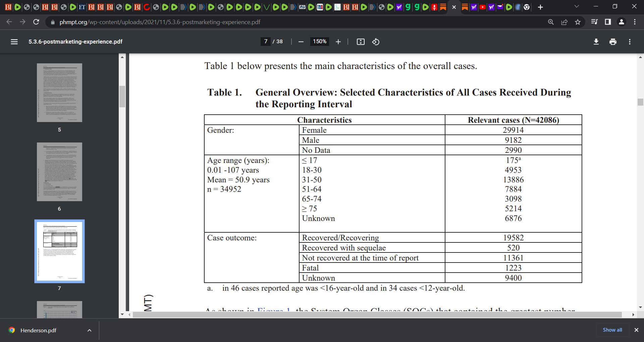Click horizontal scrollbar right arrow
The image size is (644, 342).
(633, 315)
